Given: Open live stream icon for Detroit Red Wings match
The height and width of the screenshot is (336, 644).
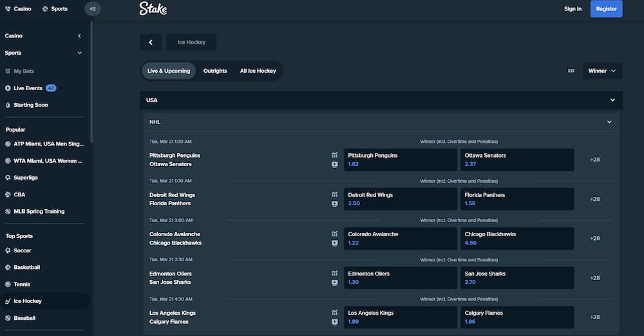Looking at the screenshot, I should (x=335, y=204).
